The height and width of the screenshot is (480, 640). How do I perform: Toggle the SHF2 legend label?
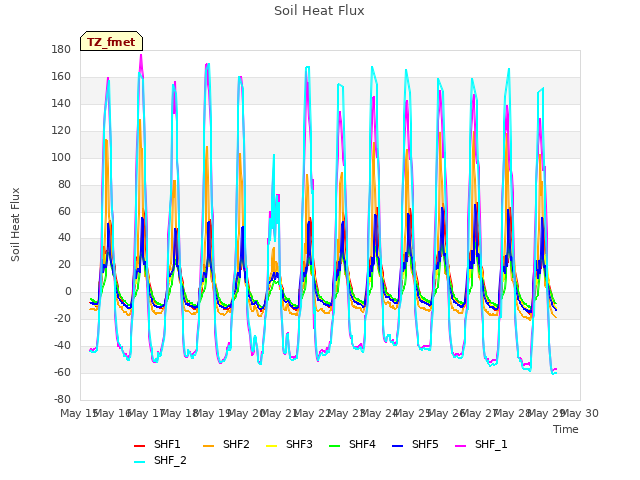(236, 444)
